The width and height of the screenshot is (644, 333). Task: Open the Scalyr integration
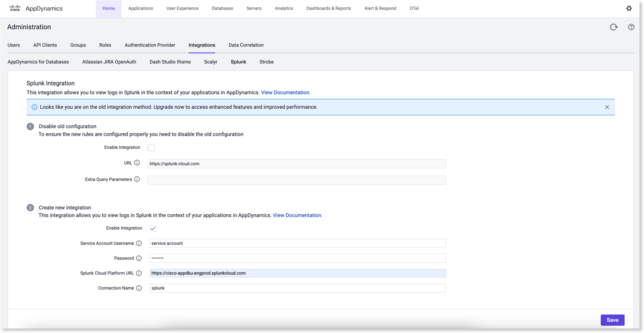point(210,62)
